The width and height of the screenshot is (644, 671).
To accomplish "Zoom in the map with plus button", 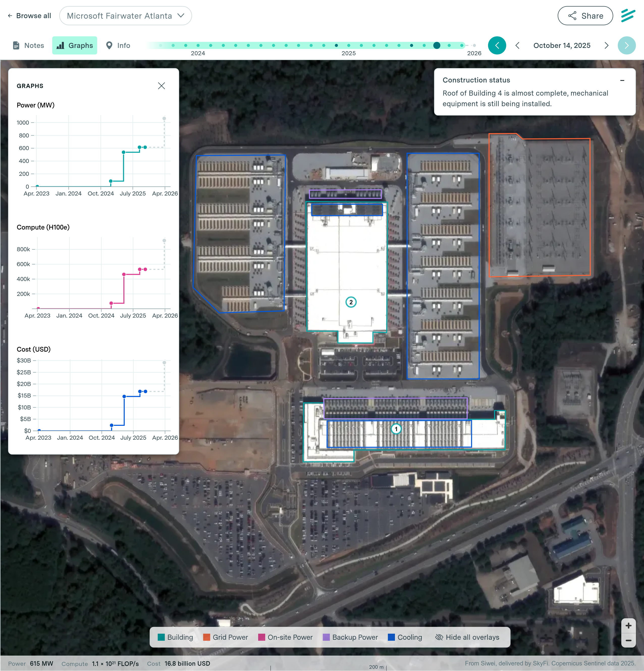I will pyautogui.click(x=628, y=626).
